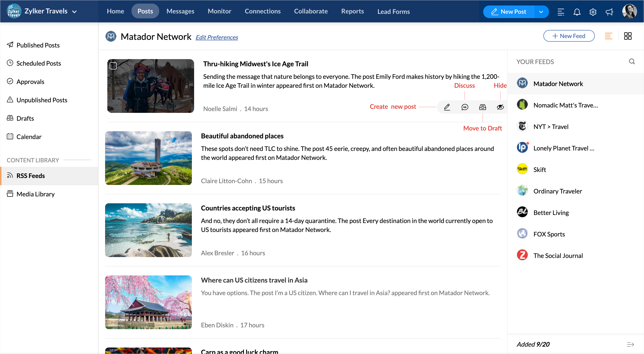Open the Lead Forms tab
Screen dimensions: 644x354
[x=393, y=11]
